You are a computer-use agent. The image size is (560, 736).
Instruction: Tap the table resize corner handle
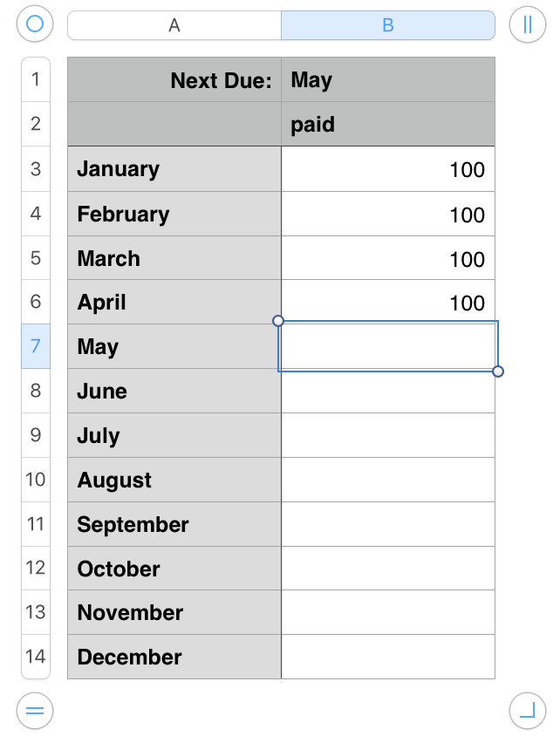click(527, 711)
